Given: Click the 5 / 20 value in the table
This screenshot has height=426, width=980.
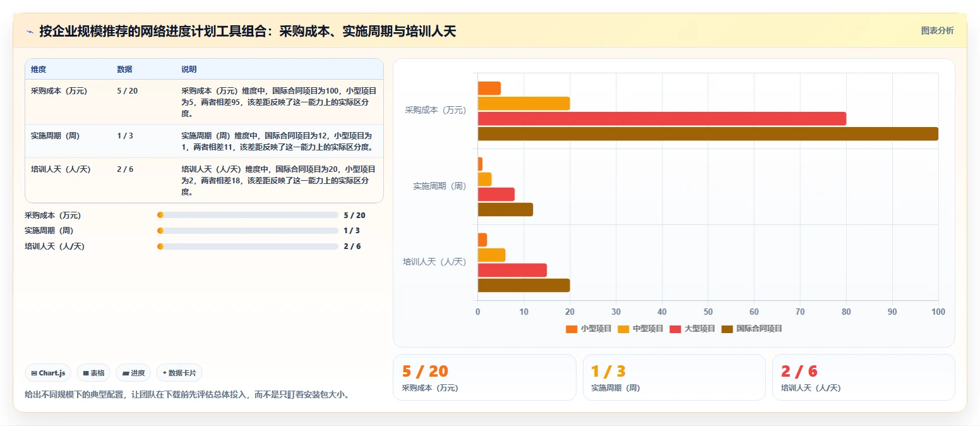Looking at the screenshot, I should tap(127, 91).
